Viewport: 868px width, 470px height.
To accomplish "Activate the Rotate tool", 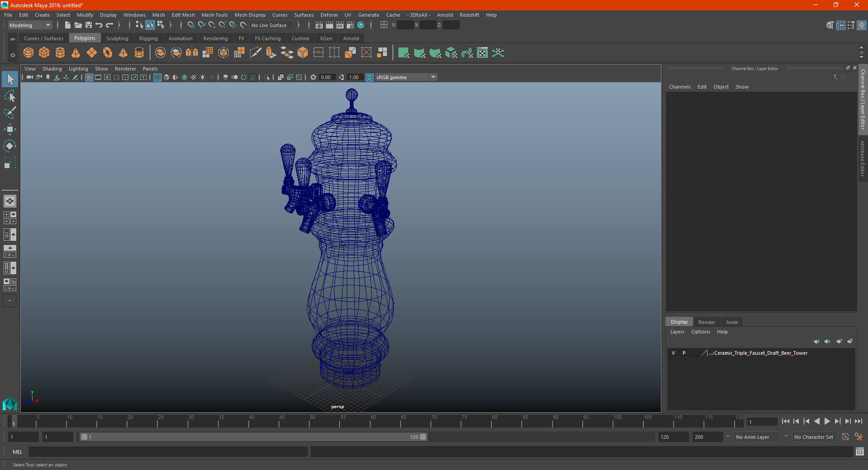I will [10, 146].
